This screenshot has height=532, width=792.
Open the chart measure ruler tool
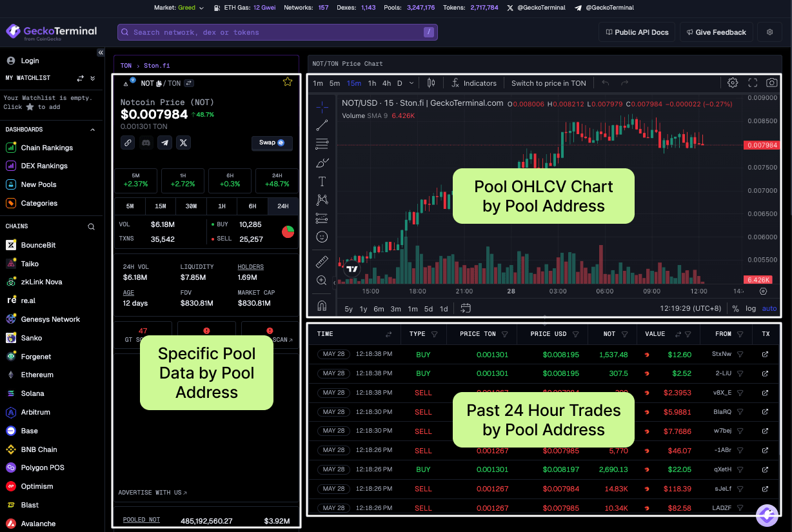(322, 262)
